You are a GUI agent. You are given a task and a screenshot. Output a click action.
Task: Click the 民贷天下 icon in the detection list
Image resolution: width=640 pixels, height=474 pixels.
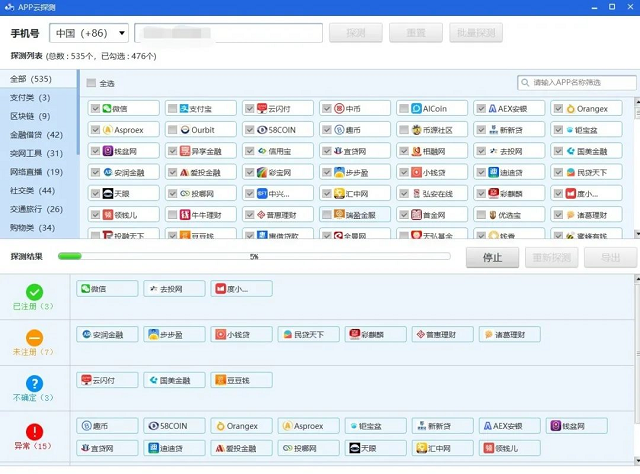click(570, 172)
